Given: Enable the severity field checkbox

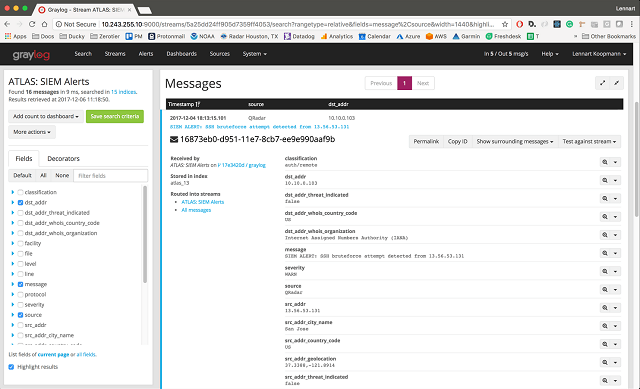Looking at the screenshot, I should coord(20,305).
